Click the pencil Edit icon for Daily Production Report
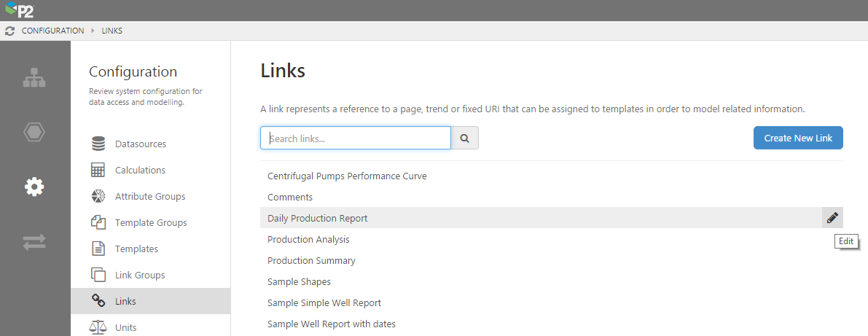Viewport: 868px width, 336px height. point(832,218)
